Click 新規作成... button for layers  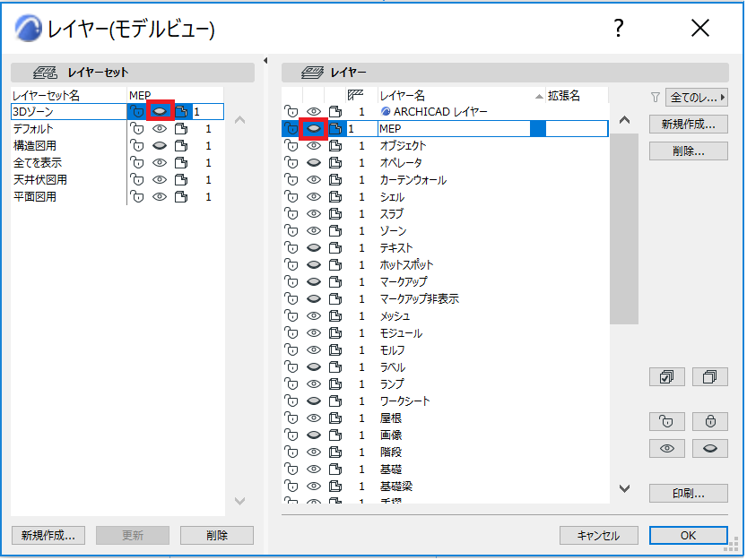pyautogui.click(x=689, y=125)
